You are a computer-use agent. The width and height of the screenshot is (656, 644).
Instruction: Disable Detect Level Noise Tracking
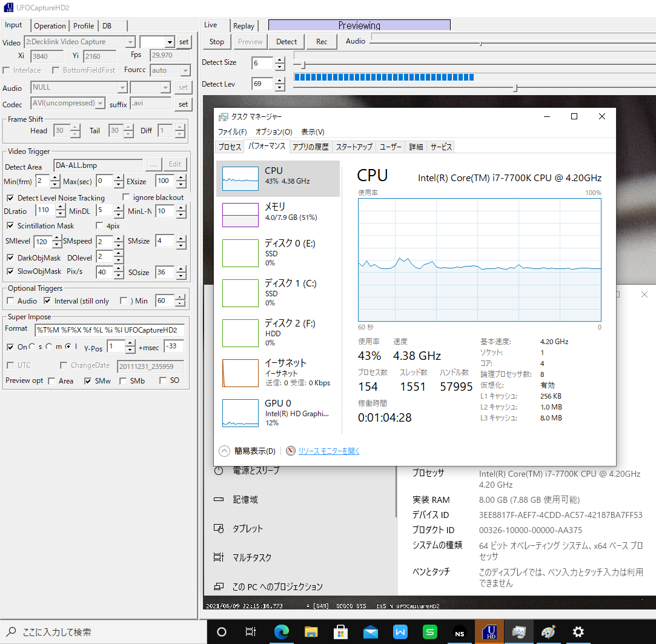10,198
